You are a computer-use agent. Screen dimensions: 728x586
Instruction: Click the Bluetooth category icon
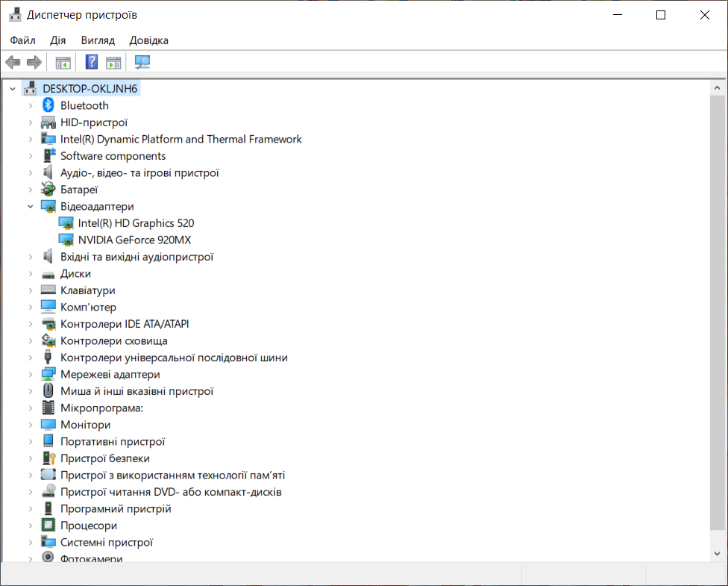[x=48, y=105]
